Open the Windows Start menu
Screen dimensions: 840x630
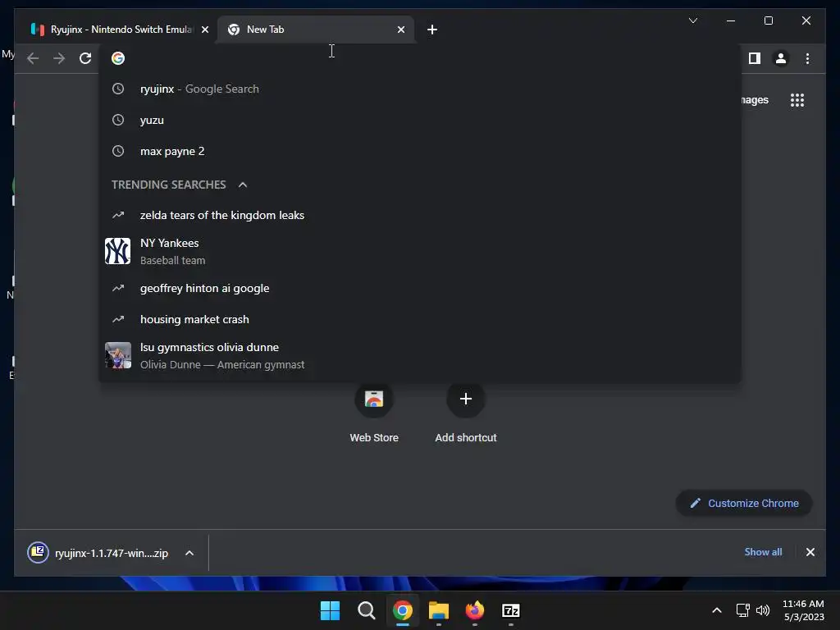tap(330, 610)
